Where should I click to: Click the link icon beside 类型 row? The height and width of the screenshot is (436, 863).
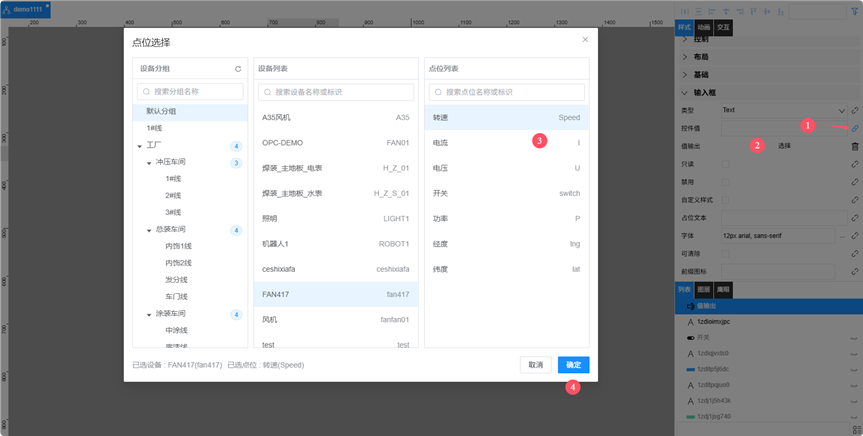855,110
